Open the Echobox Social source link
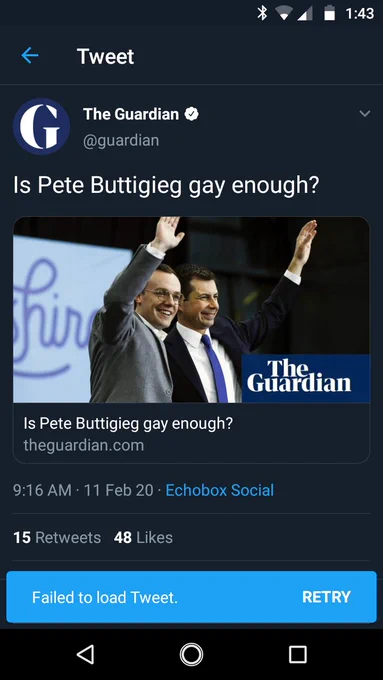The height and width of the screenshot is (680, 383). [220, 490]
